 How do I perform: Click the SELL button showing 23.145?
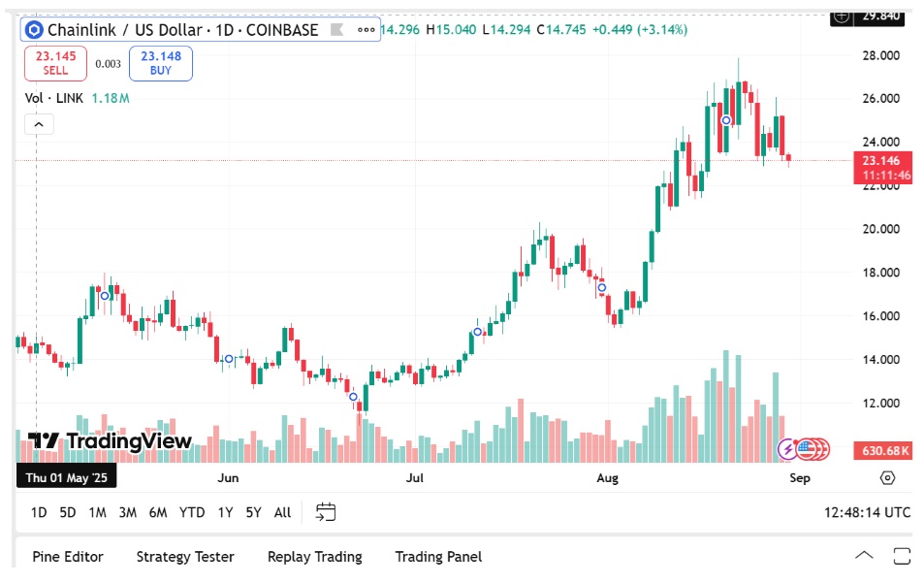tap(56, 63)
